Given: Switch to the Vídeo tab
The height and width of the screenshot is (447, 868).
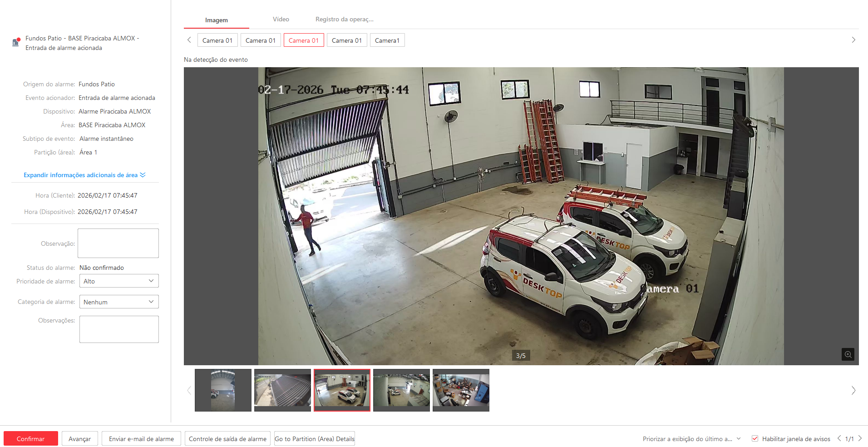Looking at the screenshot, I should [x=281, y=20].
